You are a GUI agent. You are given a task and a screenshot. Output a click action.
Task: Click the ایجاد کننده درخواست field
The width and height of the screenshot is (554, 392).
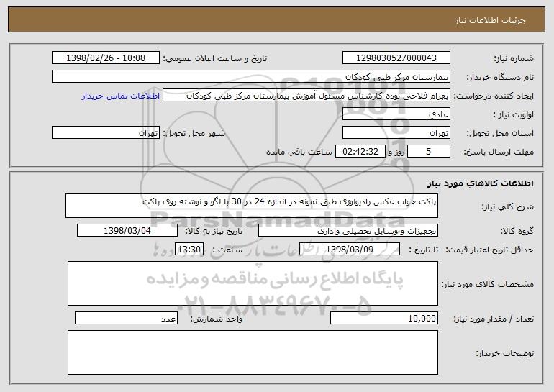[306, 96]
